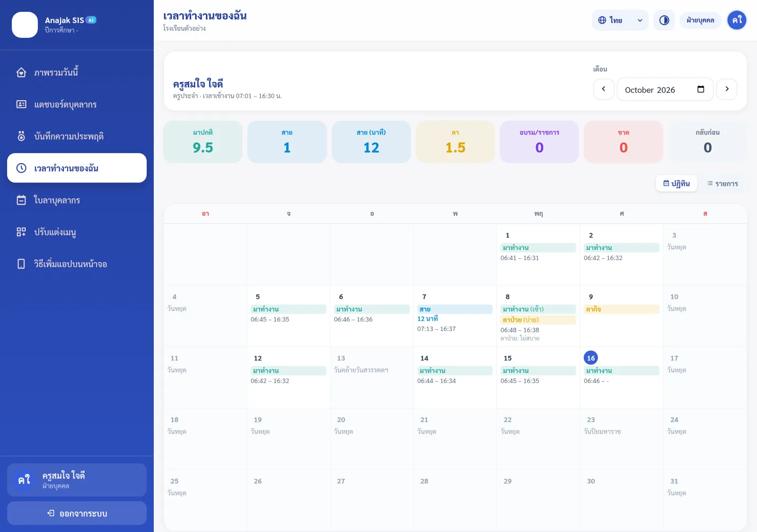Click the กลับก่อน 0 summary card
This screenshot has width=757, height=532.
point(707,142)
